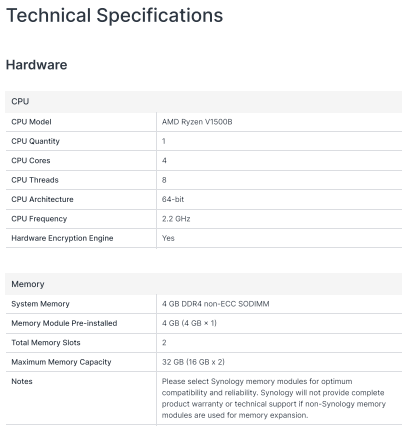Click the Technical Specifications heading
This screenshot has height=431, width=407.
pyautogui.click(x=114, y=15)
